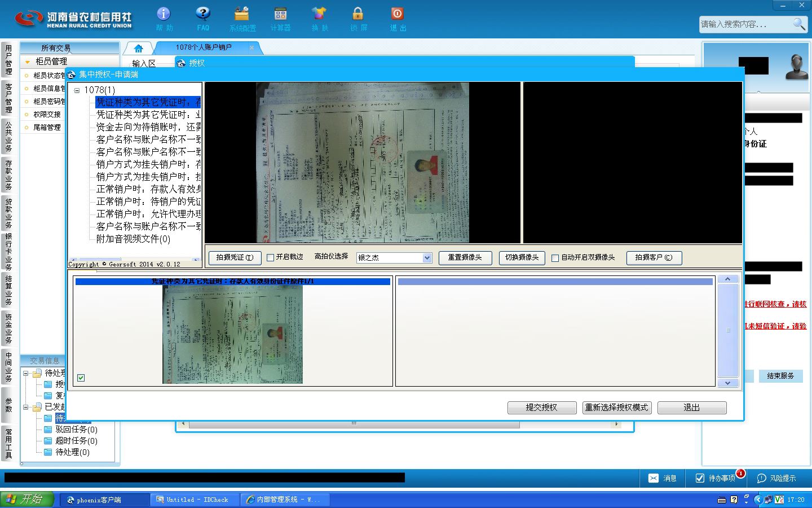The image size is (812, 508).
Task: Collapse the 1078(1) tree node
Action: pos(77,90)
